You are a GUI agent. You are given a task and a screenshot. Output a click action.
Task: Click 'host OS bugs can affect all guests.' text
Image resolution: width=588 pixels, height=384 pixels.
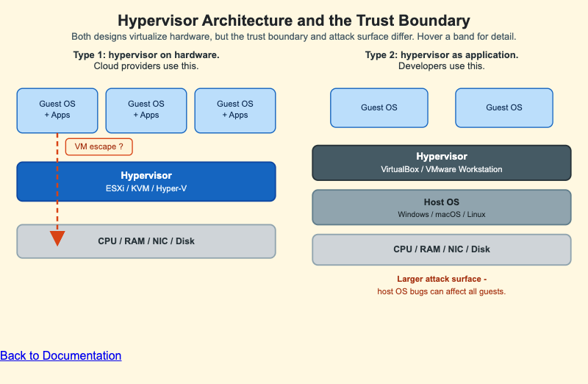coord(442,291)
